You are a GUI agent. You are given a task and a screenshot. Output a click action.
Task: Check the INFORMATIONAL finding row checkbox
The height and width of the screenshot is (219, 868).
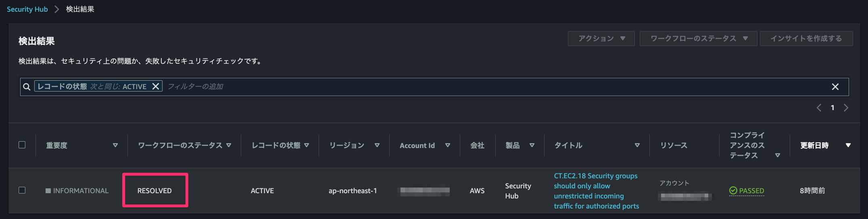(x=22, y=190)
